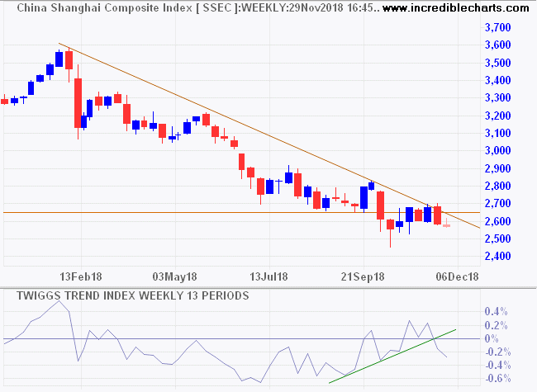Click the 0% indicator axis label
This screenshot has width=537, height=392.
pyautogui.click(x=492, y=339)
